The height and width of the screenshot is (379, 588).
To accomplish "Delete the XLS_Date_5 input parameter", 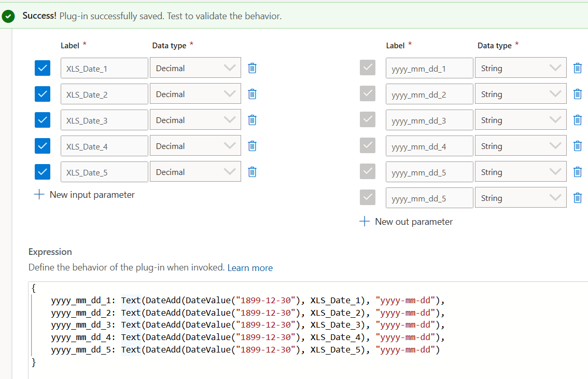I will [x=252, y=172].
